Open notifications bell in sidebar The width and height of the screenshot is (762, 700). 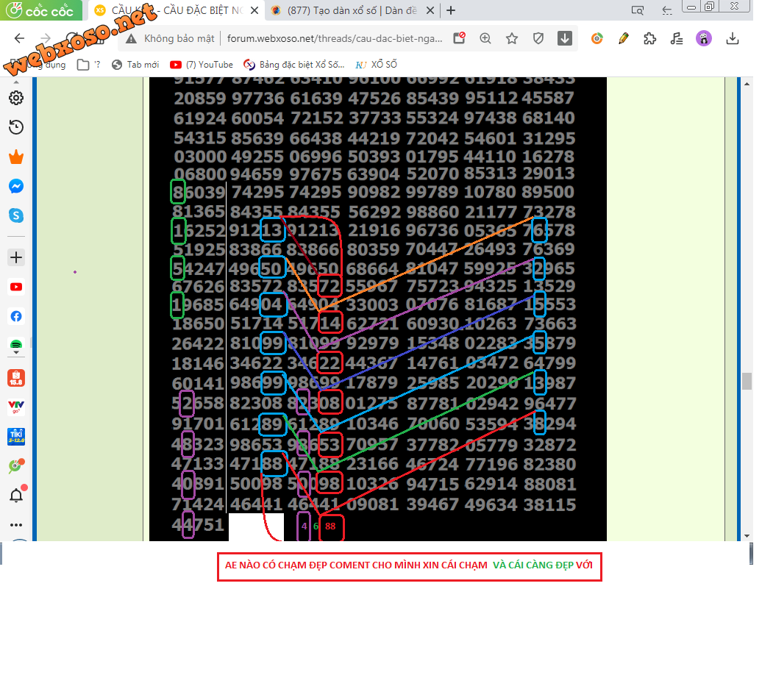[16, 496]
